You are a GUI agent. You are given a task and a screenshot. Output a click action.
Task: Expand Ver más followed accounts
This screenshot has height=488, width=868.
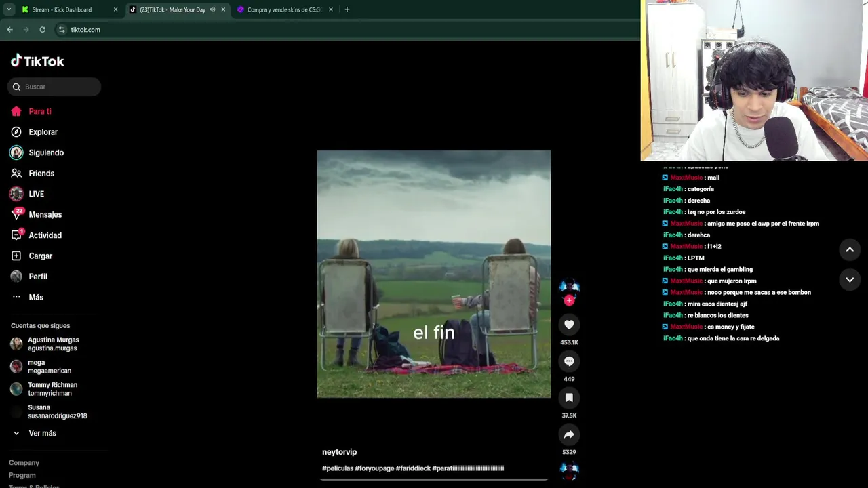pyautogui.click(x=35, y=433)
